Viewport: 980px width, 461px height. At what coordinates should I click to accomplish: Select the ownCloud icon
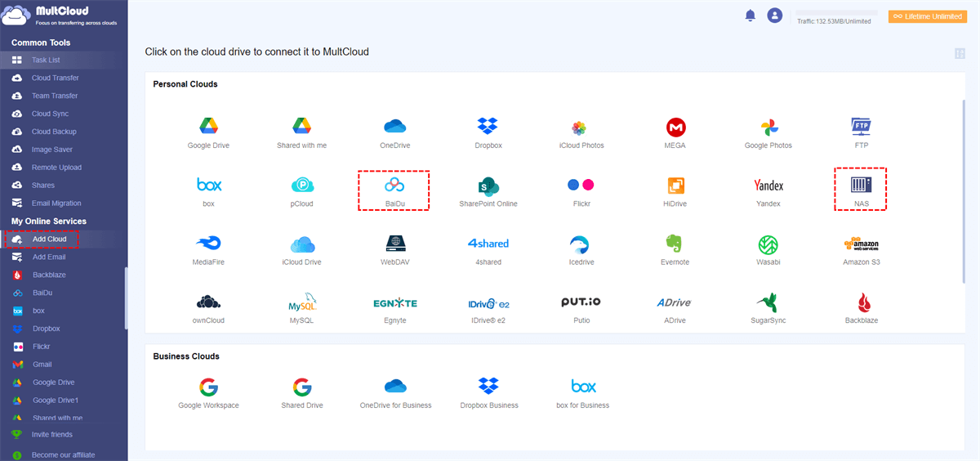tap(209, 302)
